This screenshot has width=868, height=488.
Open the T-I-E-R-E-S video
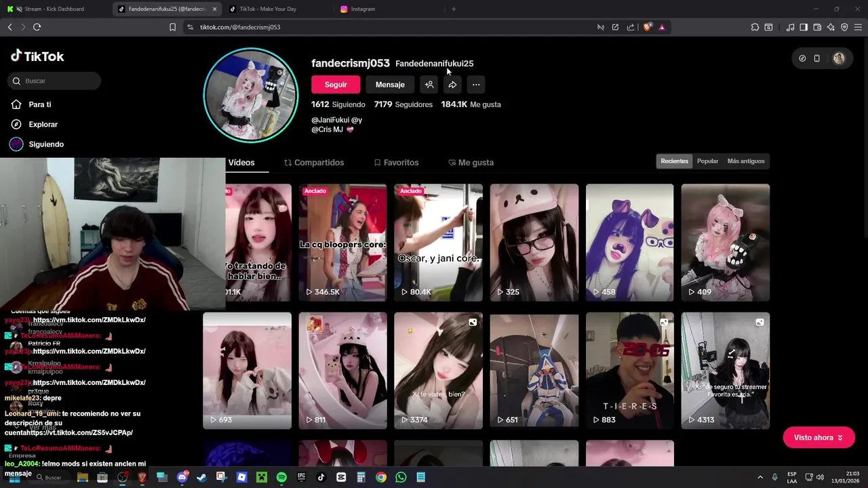630,371
